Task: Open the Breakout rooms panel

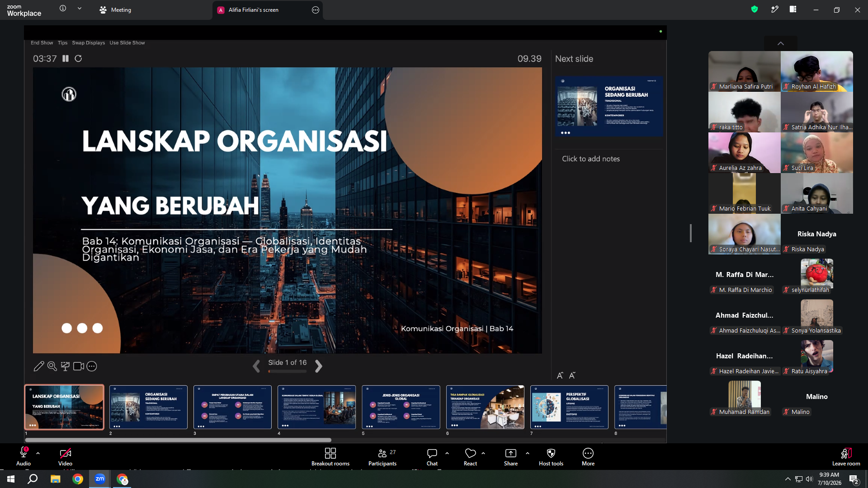Action: coord(330,456)
